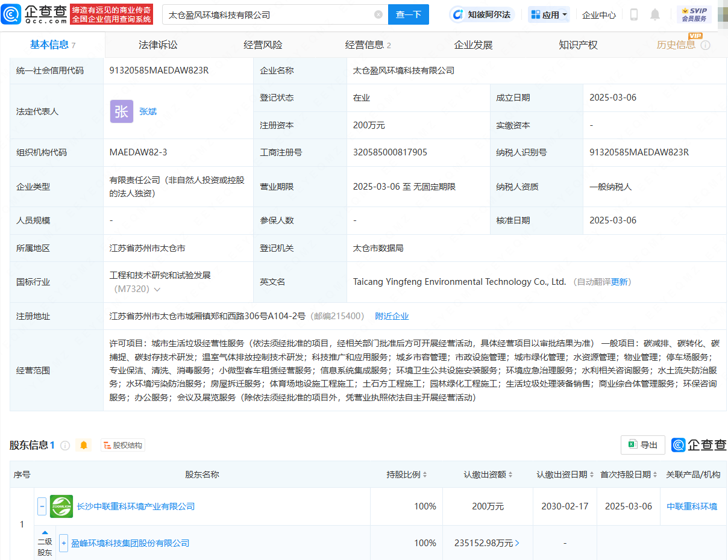Collapse the 二级股东 arrow
The image size is (728, 560).
pos(45,532)
